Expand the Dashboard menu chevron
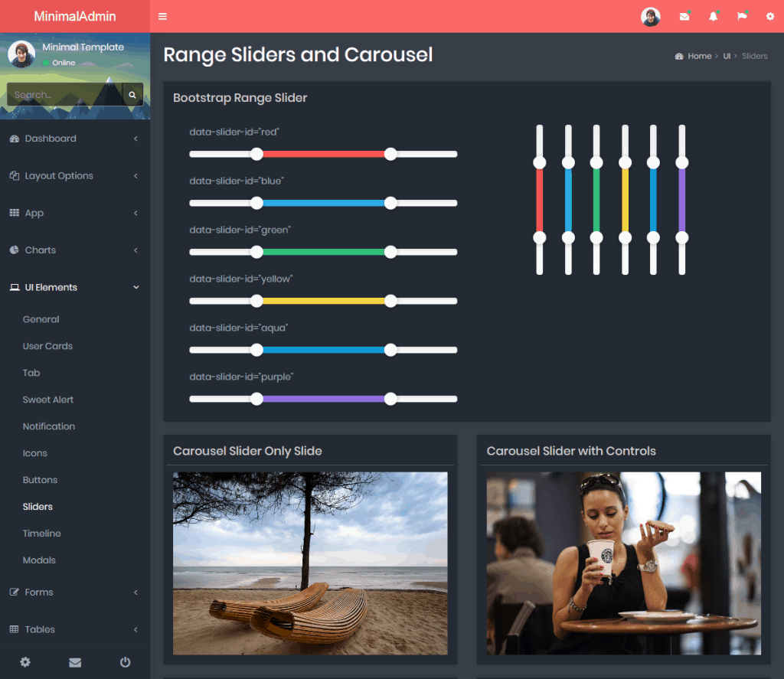The width and height of the screenshot is (784, 679). click(x=136, y=139)
